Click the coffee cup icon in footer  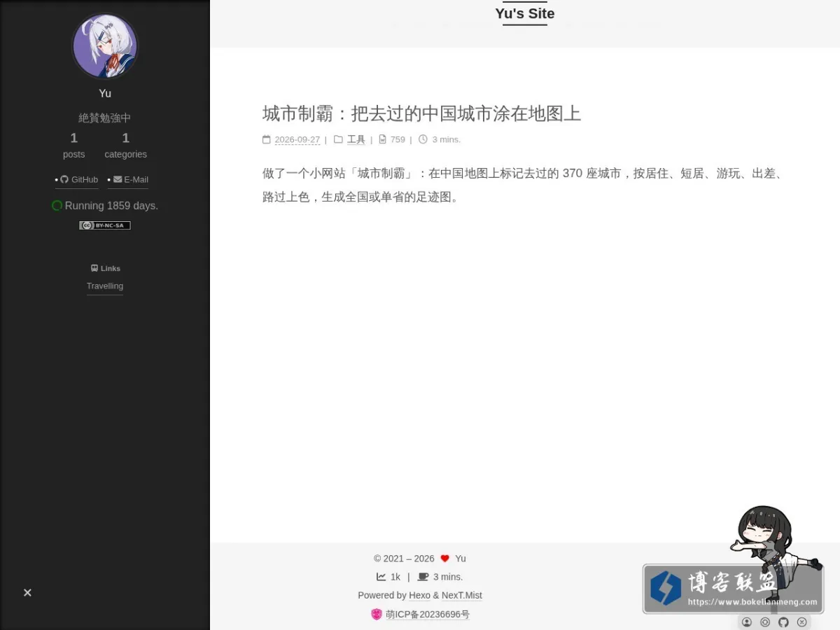pos(423,577)
